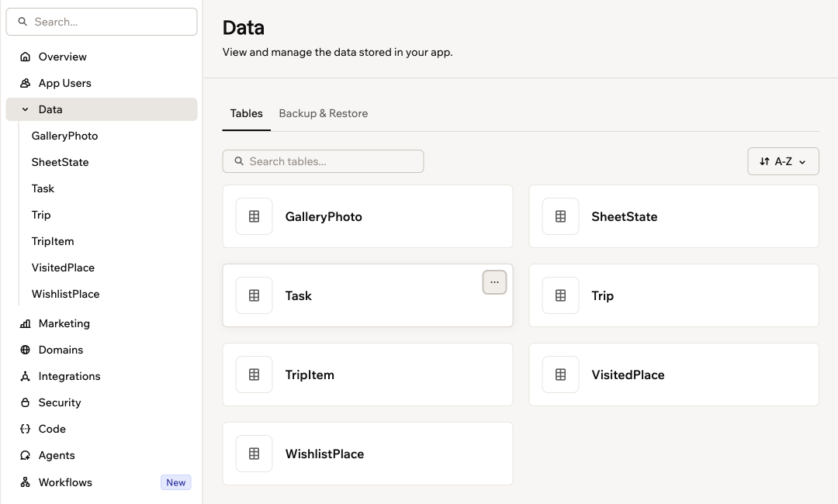Click the Marketing bar chart icon
Screen dimensions: 838x504
pyautogui.click(x=25, y=323)
